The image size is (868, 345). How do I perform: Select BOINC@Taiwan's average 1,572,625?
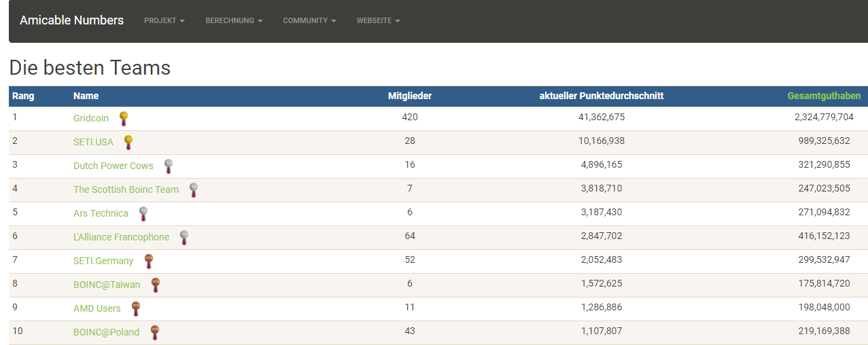pyautogui.click(x=602, y=283)
